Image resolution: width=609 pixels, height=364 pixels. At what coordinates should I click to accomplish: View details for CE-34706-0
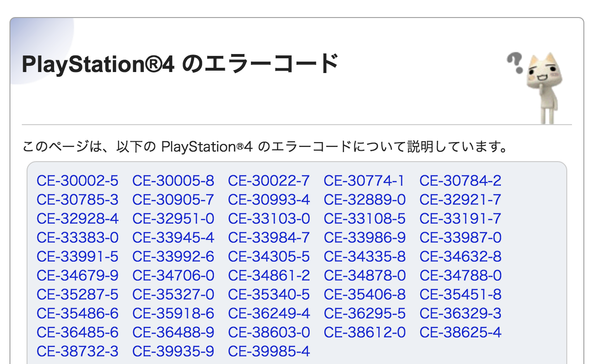173,275
